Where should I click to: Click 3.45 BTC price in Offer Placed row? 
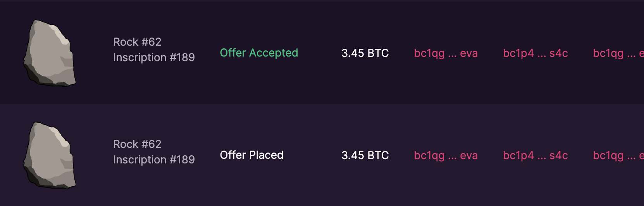coord(365,155)
